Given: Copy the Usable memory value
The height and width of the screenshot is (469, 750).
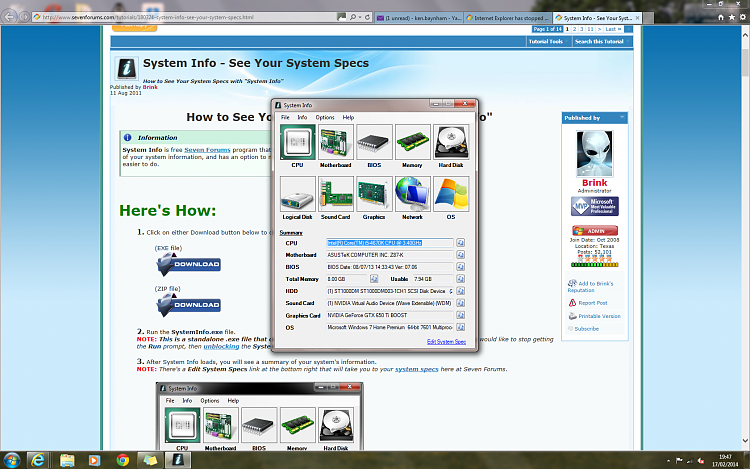Looking at the screenshot, I should point(460,279).
